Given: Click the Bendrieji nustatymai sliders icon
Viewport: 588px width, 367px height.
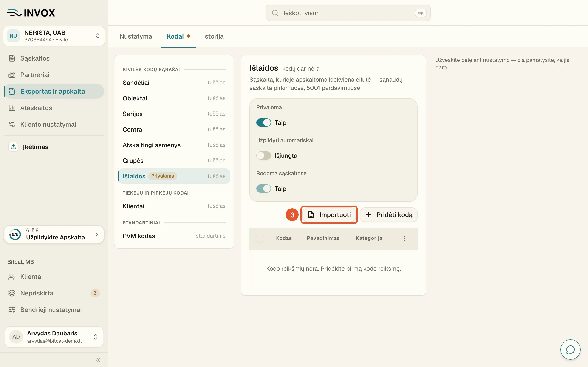Looking at the screenshot, I should click(12, 310).
